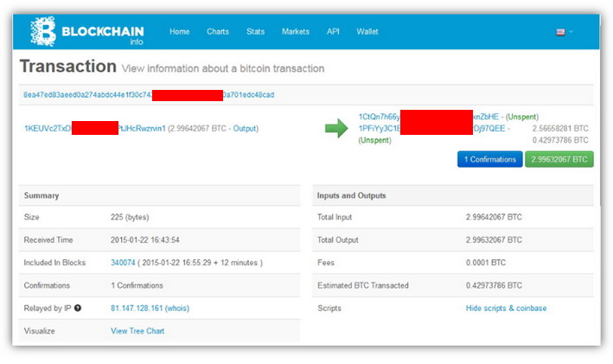Click the Blockchain.info logo
The image size is (613, 364).
(x=87, y=32)
